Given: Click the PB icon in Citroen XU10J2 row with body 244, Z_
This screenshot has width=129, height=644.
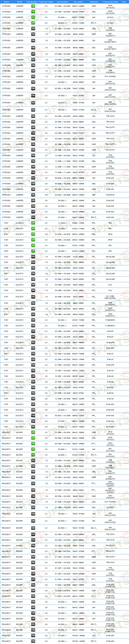Looking at the screenshot, I should tap(33, 23).
